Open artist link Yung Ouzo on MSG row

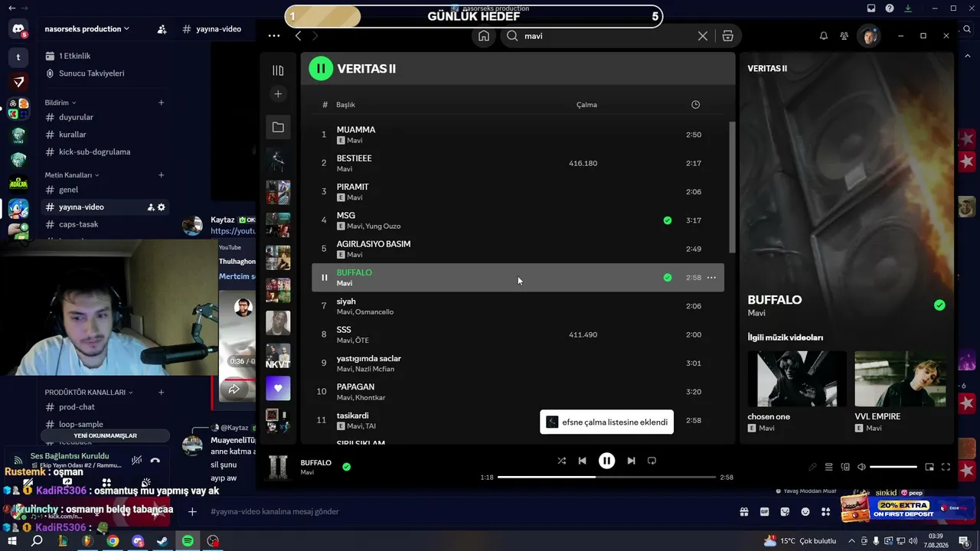[x=383, y=227]
